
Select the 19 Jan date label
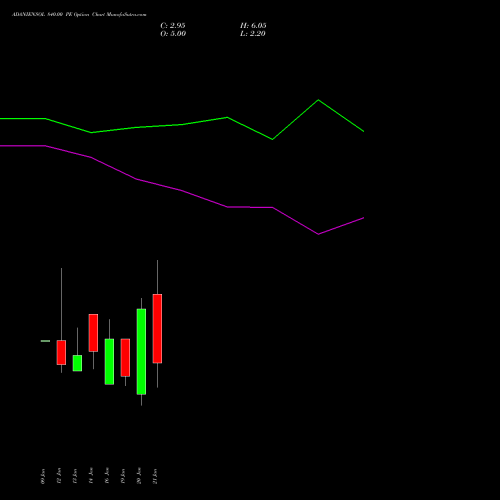[x=123, y=476]
